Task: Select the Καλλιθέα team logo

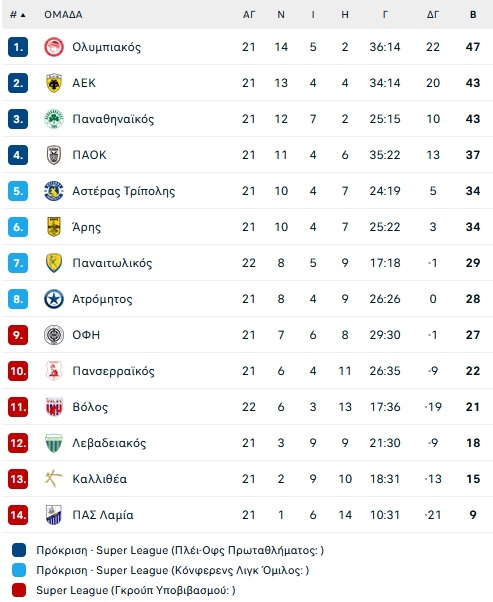Action: (54, 479)
